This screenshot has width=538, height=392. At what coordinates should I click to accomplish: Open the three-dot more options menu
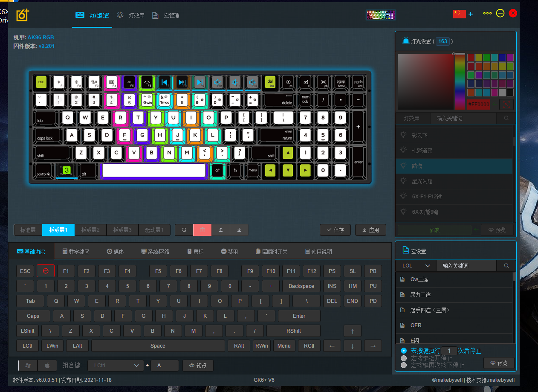click(487, 13)
